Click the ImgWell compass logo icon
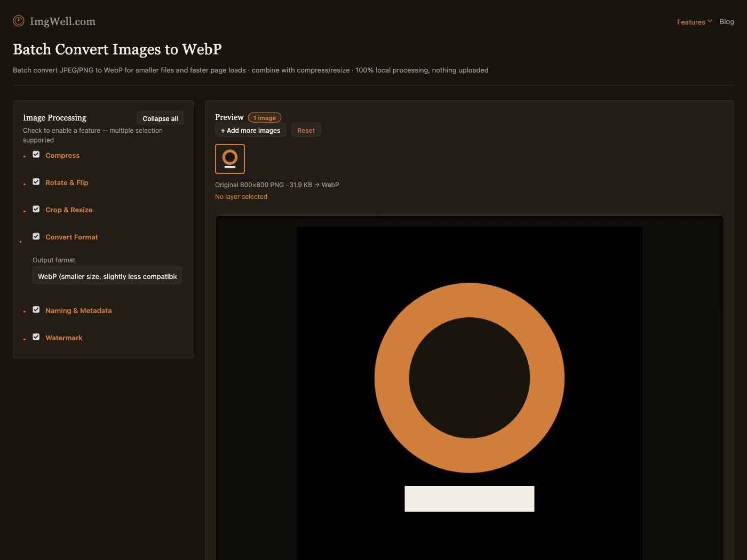 [19, 21]
